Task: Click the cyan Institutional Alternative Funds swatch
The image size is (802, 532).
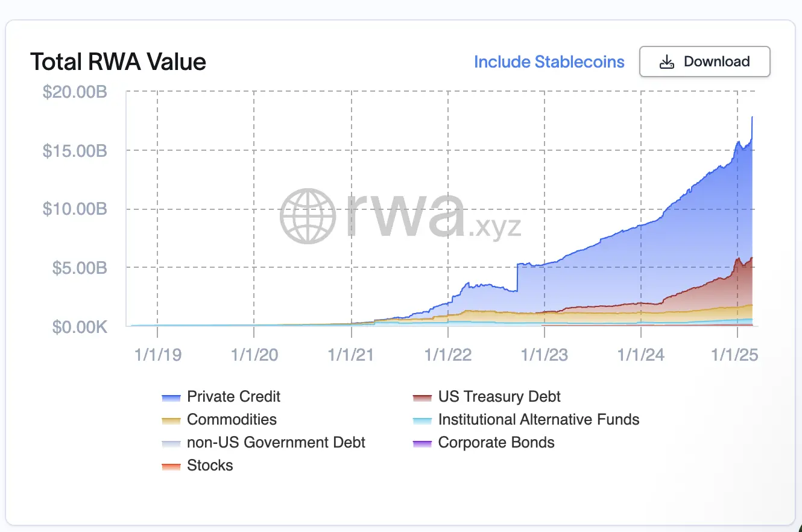Action: coord(422,420)
